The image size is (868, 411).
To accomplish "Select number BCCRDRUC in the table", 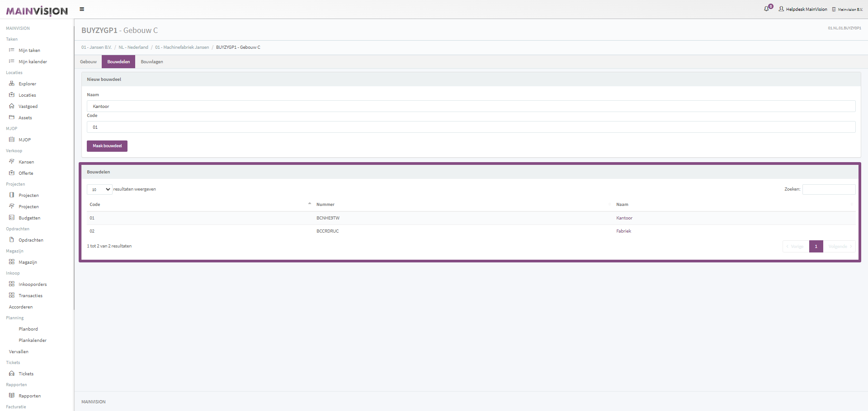I will (x=327, y=231).
